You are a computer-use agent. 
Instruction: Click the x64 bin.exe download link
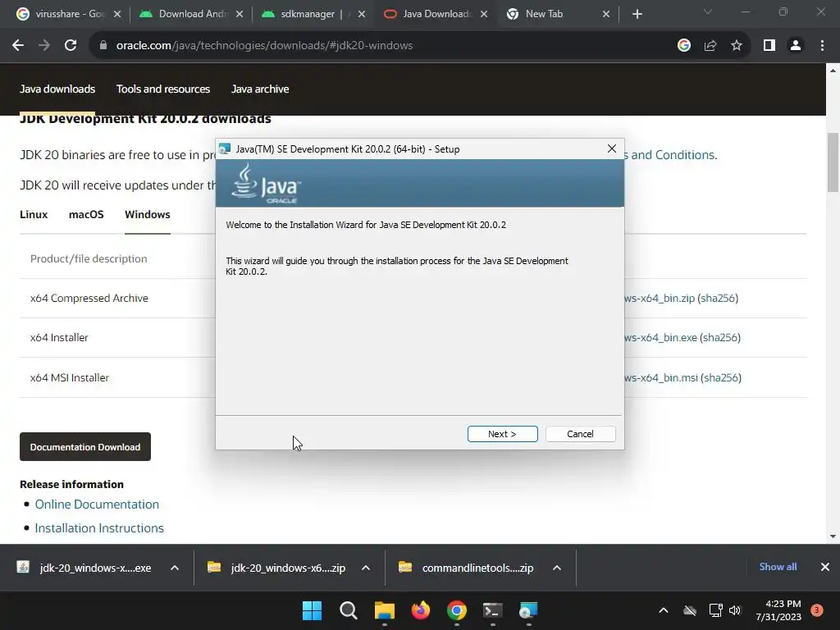coord(660,337)
